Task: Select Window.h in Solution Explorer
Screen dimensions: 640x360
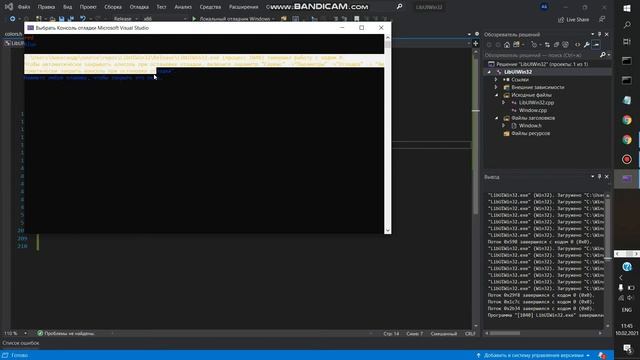Action: point(530,126)
